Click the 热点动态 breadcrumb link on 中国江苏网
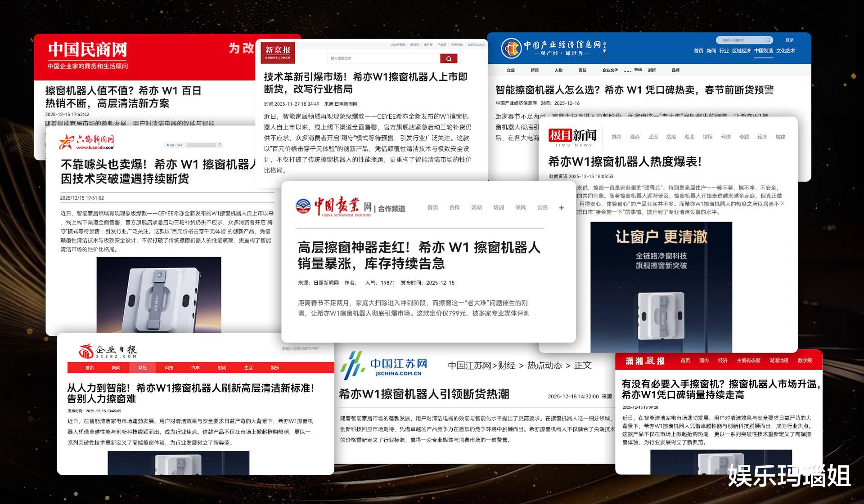 click(x=544, y=366)
